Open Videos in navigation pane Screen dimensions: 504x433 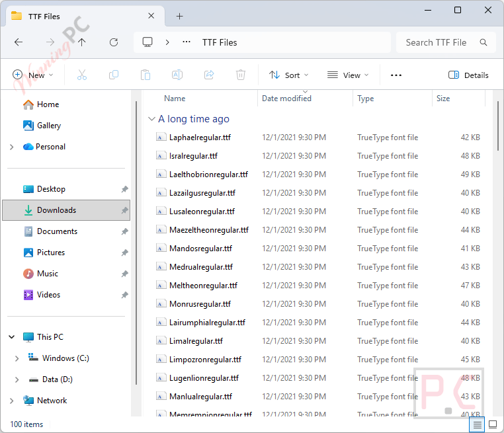[42, 295]
